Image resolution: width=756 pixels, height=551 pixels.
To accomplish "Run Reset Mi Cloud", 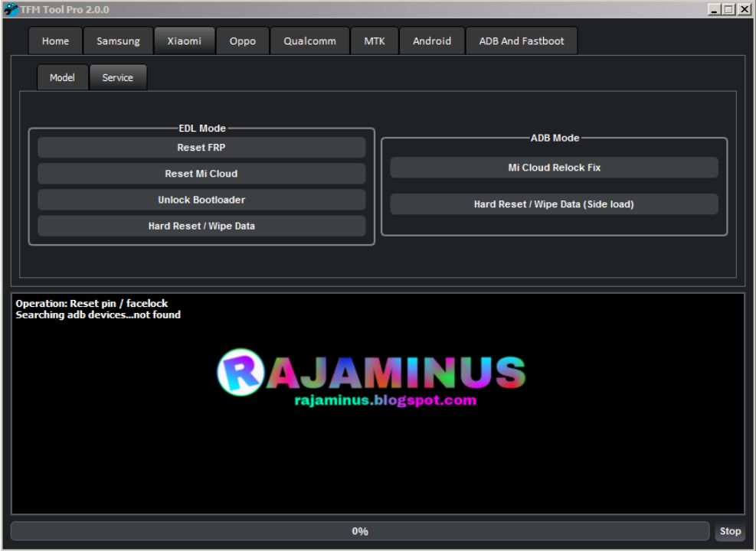I will (201, 174).
